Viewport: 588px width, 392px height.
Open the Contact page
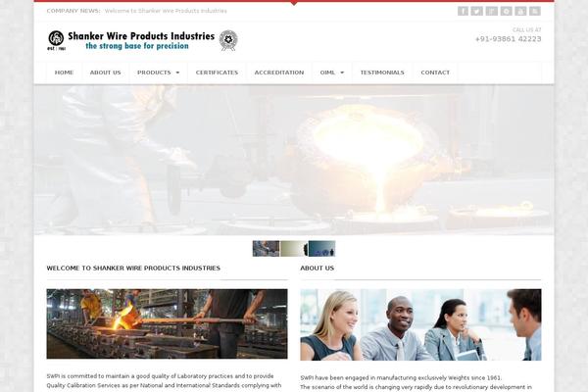pos(435,73)
